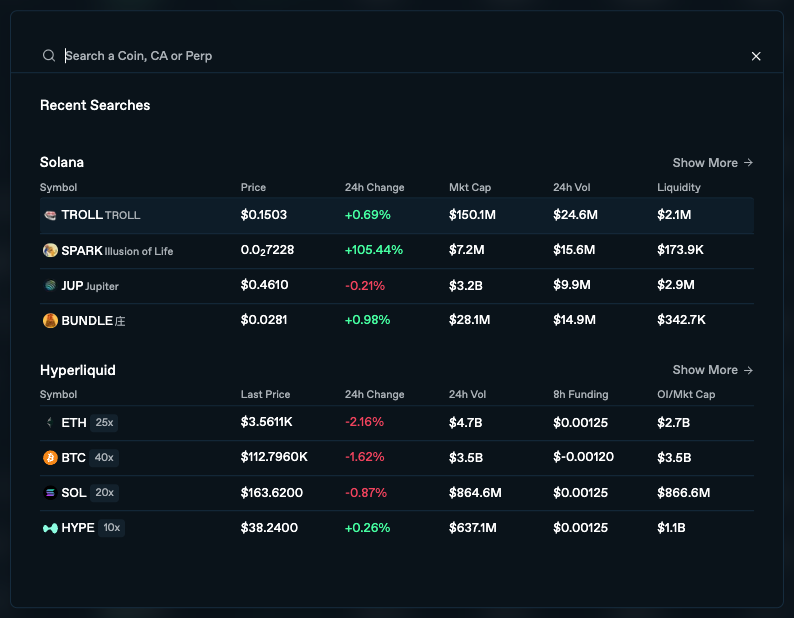Click HYPE 24h volume $637.1M

click(x=472, y=528)
